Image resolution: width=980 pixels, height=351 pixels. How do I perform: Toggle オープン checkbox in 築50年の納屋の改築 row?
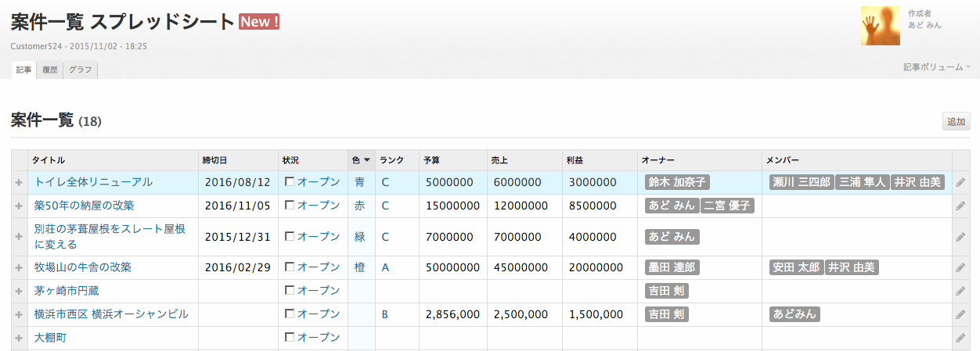point(290,206)
